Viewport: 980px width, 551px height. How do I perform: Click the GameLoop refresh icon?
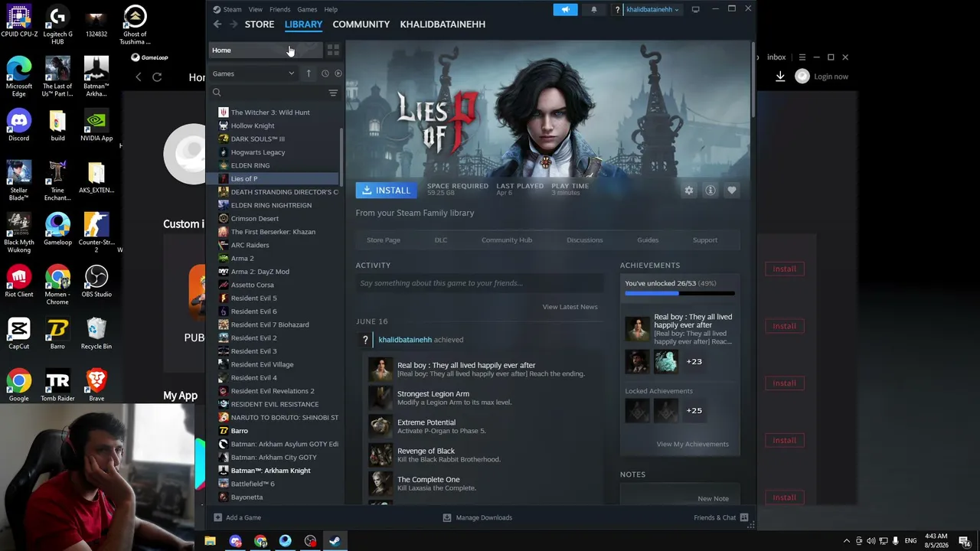pyautogui.click(x=157, y=77)
